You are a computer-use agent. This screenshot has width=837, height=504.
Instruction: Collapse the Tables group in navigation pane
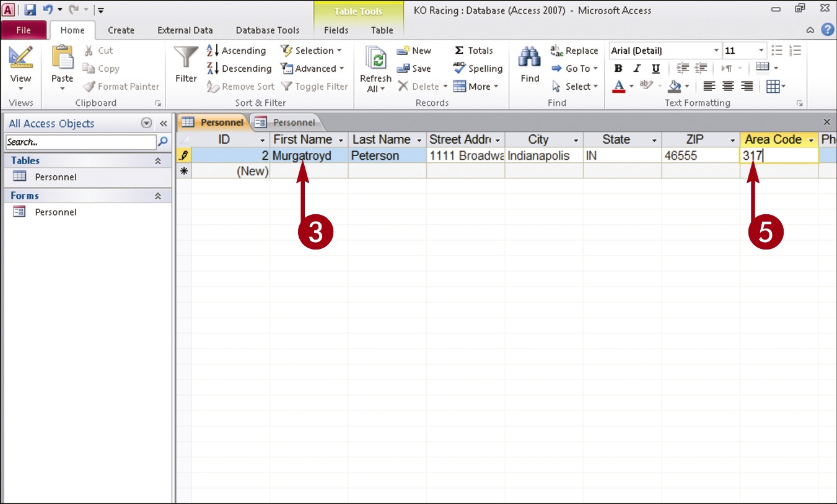click(158, 160)
